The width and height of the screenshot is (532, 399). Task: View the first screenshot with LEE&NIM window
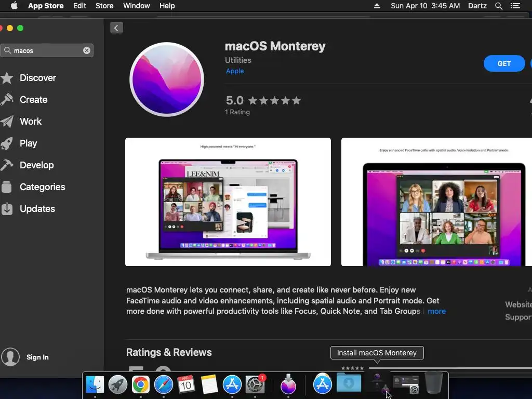pyautogui.click(x=228, y=202)
